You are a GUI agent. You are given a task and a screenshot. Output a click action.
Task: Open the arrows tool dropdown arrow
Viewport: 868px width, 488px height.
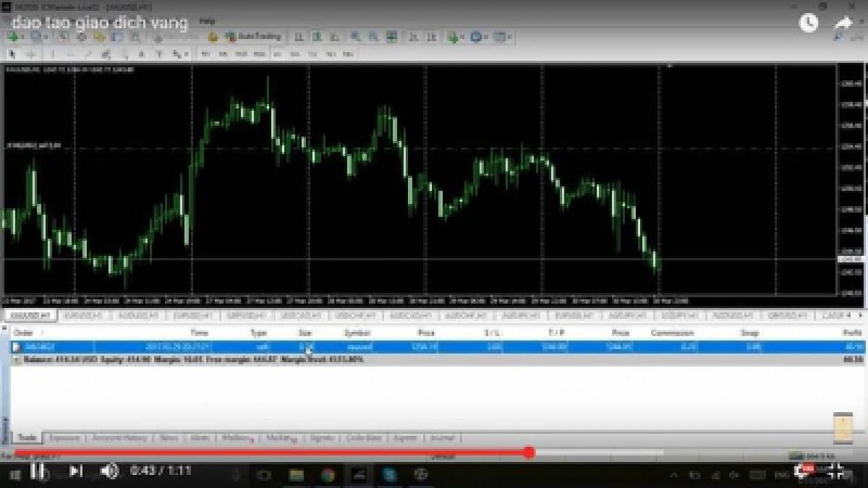click(x=187, y=54)
